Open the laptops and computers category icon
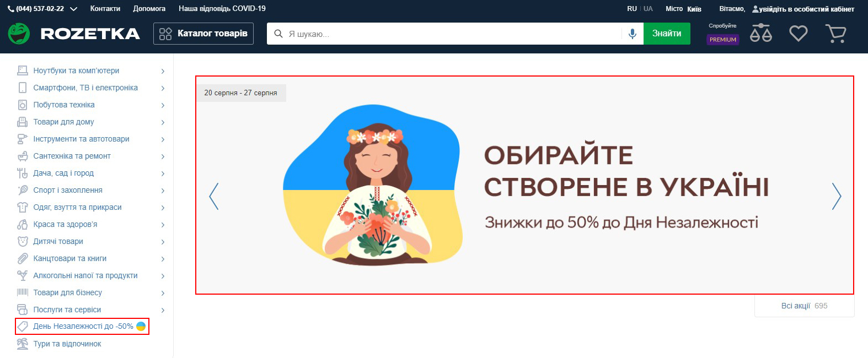868x358 pixels. [23, 70]
